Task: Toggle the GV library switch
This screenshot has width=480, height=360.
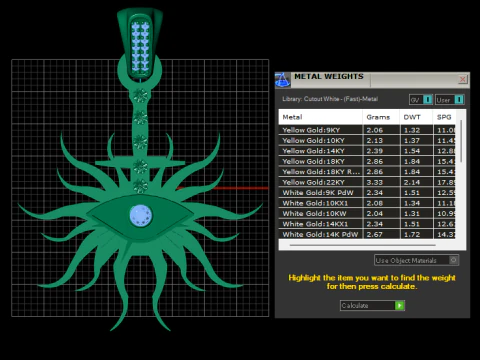Action: (x=421, y=100)
